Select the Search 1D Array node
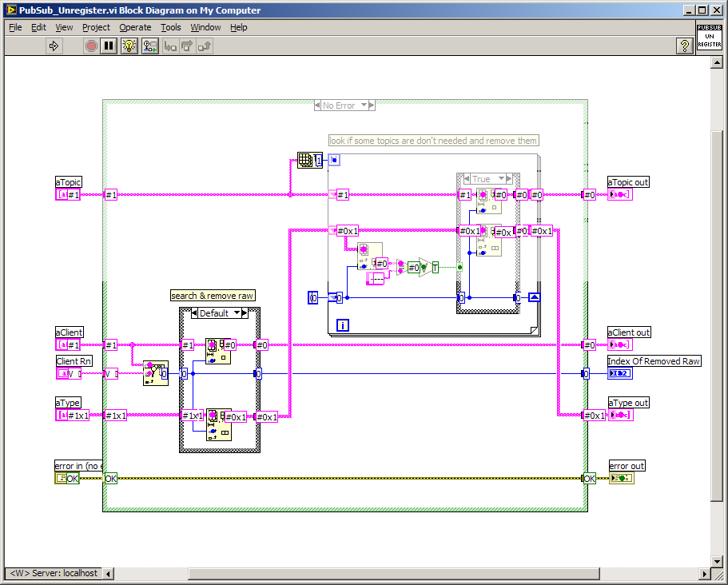Screen dimensions: 728x585 pos(155,372)
